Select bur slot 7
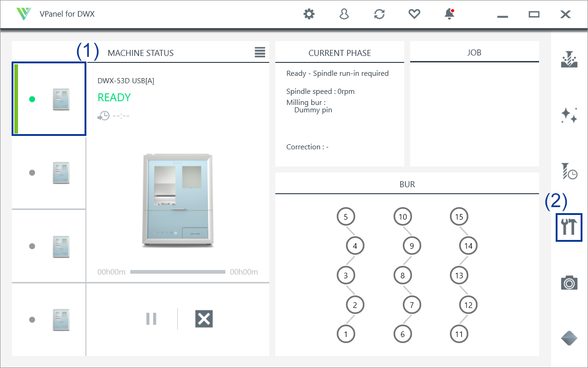The width and height of the screenshot is (588, 368). 412,305
